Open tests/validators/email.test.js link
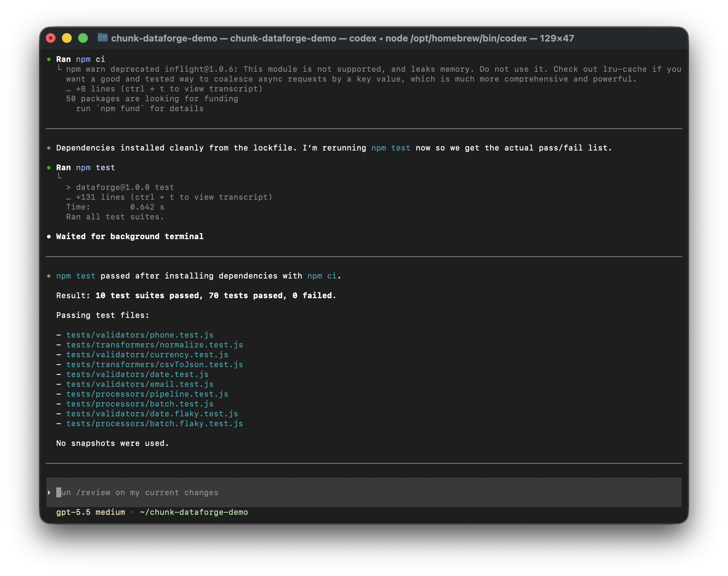Screen dimensions: 728x576 [x=140, y=384]
